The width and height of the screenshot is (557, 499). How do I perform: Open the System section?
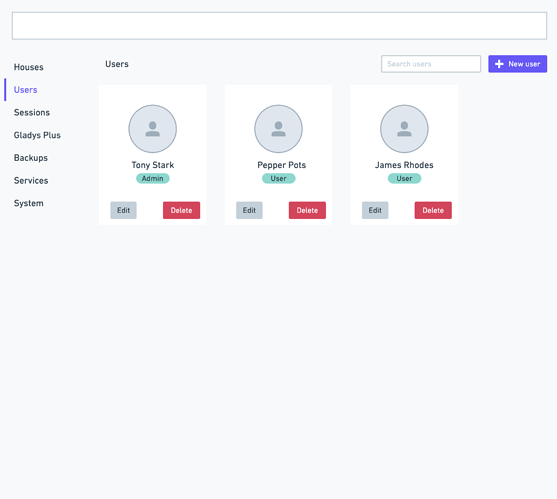coord(28,204)
